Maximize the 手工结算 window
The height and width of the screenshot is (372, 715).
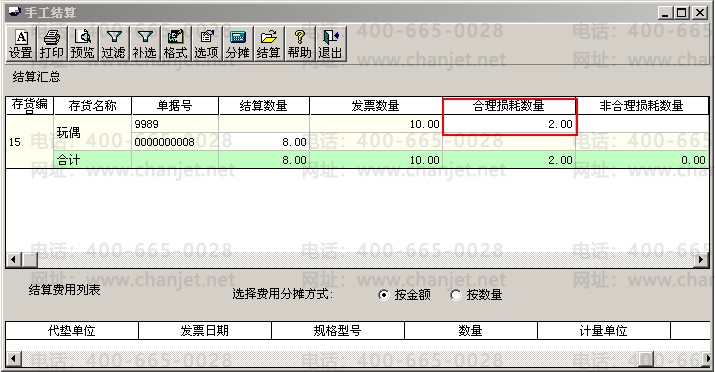tap(681, 13)
